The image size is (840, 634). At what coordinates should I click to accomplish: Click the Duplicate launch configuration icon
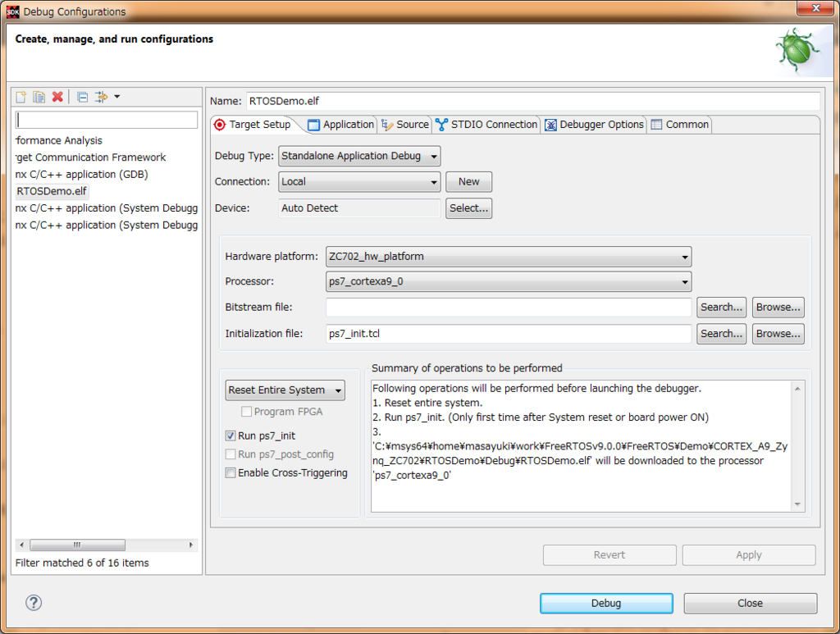[39, 97]
